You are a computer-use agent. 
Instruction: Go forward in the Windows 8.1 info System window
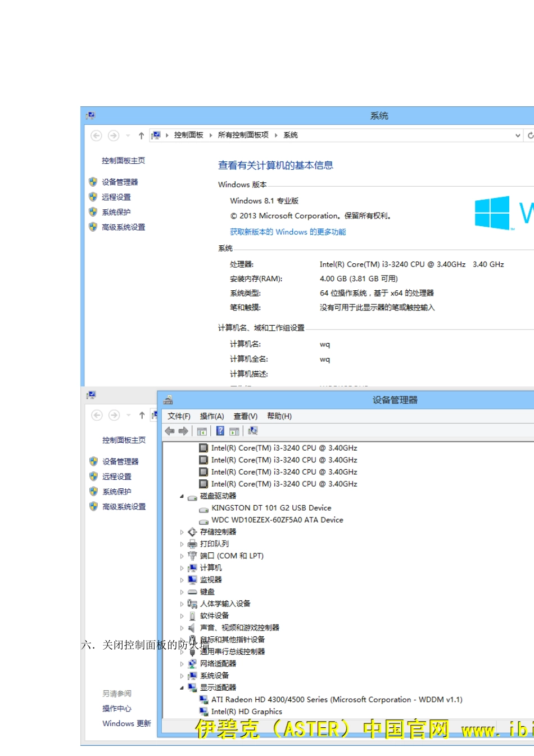114,136
